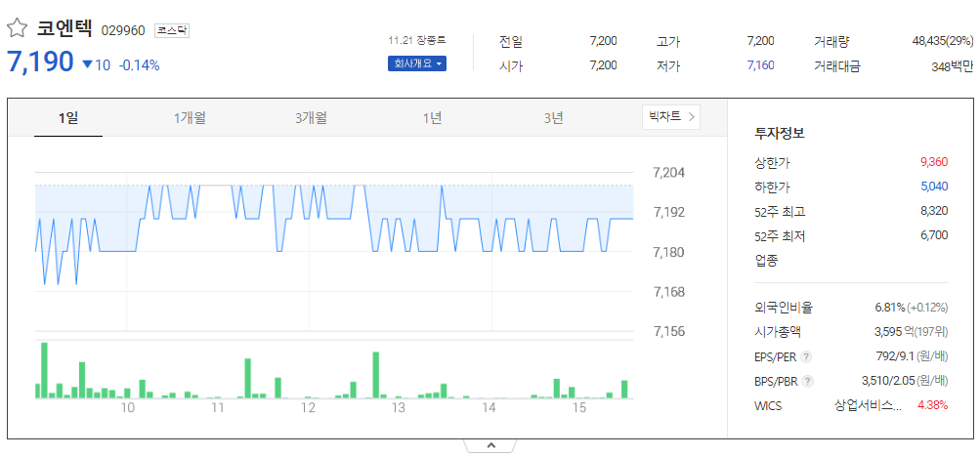Open the 회사개요 dropdown
Screen dimensions: 980x457
(417, 63)
